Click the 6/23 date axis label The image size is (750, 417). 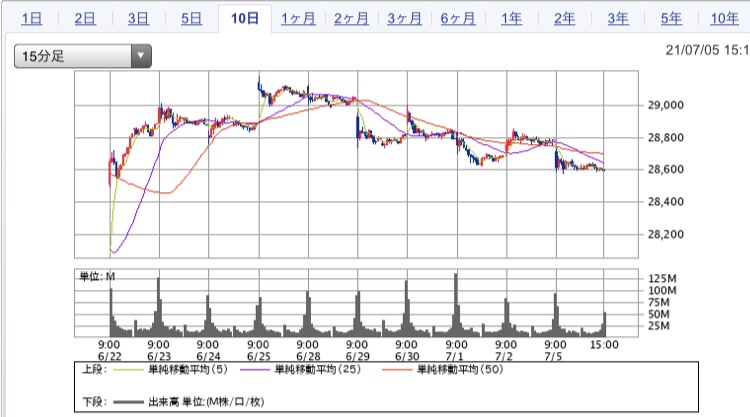click(x=159, y=357)
